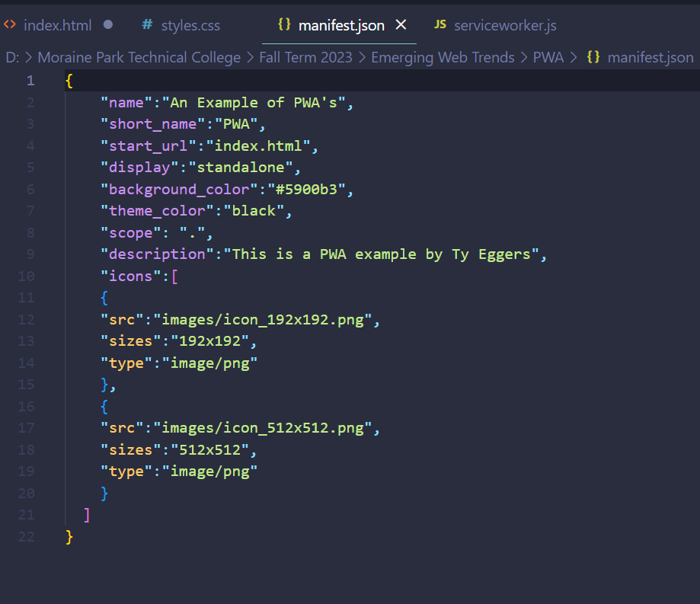Viewport: 700px width, 604px height.
Task: Place cursor on "name" key
Action: pos(126,103)
